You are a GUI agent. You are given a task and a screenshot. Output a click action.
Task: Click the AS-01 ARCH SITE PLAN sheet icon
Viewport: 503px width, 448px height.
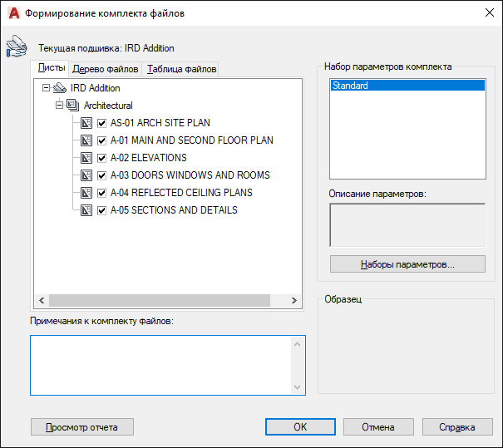pos(86,123)
